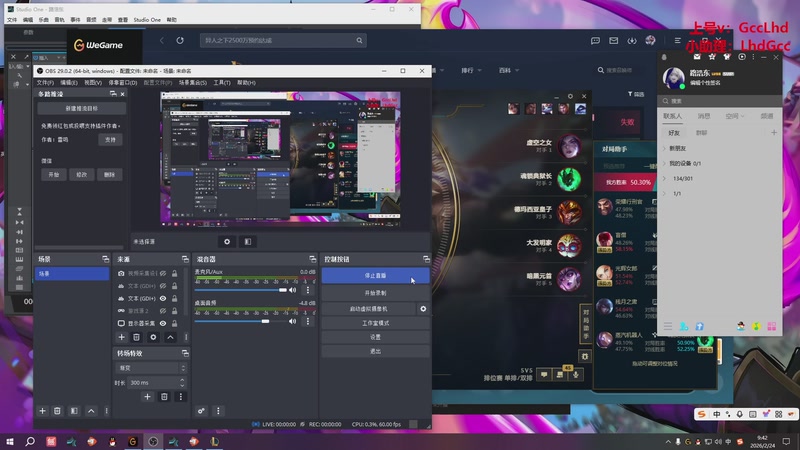
Task: Delete selected source via trash icon in sources panel
Action: (x=136, y=337)
